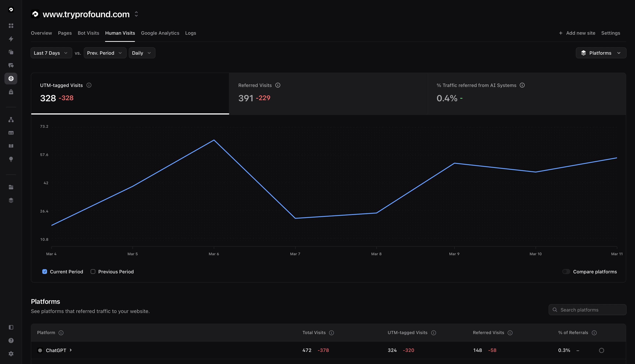Open the help question mark icon
The width and height of the screenshot is (635, 364).
pyautogui.click(x=11, y=340)
